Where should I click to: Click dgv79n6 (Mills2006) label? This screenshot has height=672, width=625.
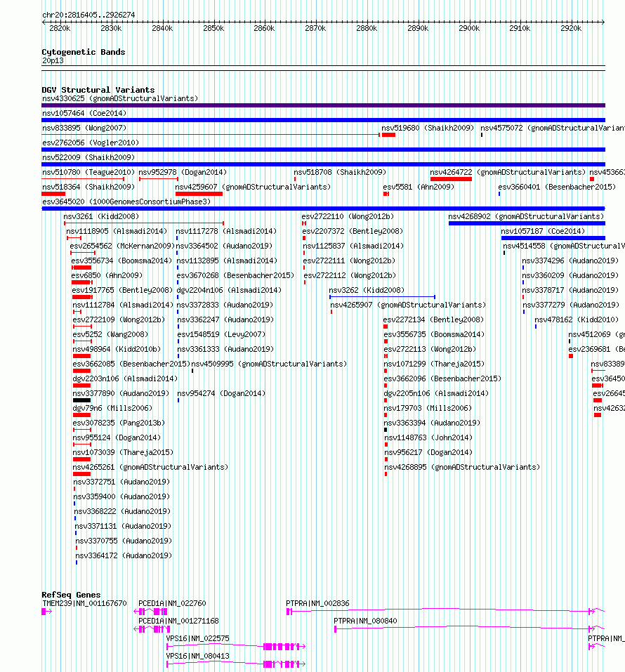click(x=112, y=408)
